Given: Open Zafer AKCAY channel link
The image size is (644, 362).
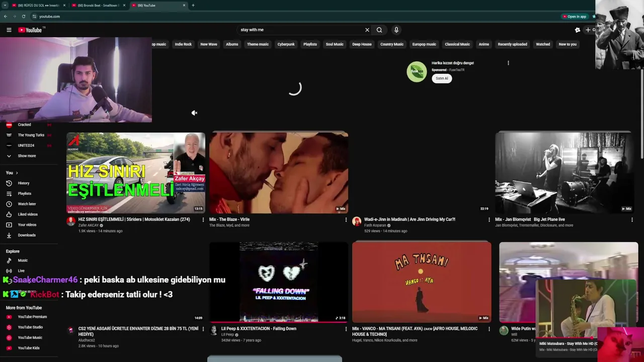Looking at the screenshot, I should coord(89,225).
